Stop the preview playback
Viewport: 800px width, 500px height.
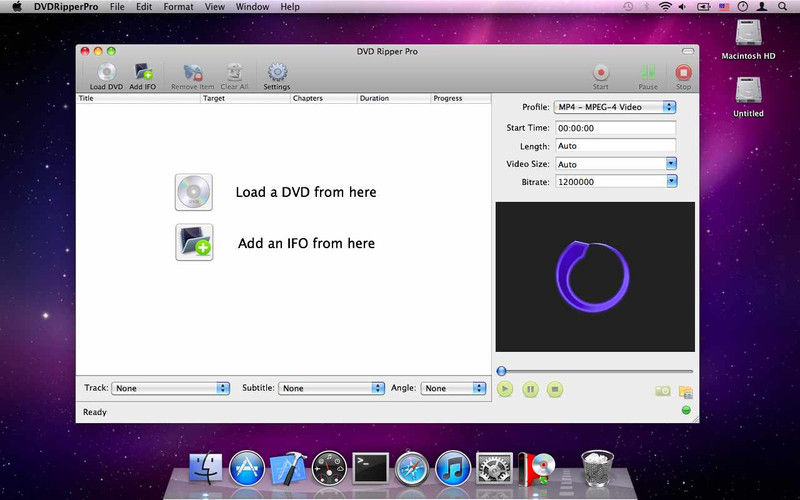(x=555, y=390)
